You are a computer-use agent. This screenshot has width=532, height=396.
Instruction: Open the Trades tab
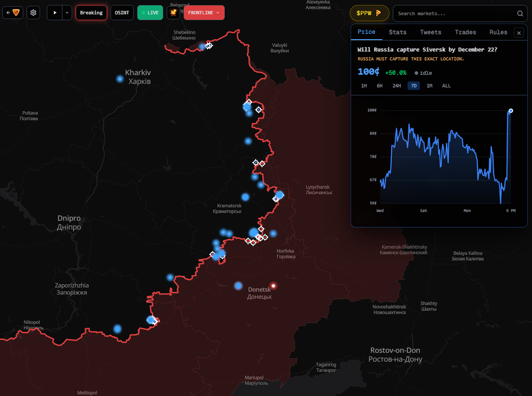point(465,32)
